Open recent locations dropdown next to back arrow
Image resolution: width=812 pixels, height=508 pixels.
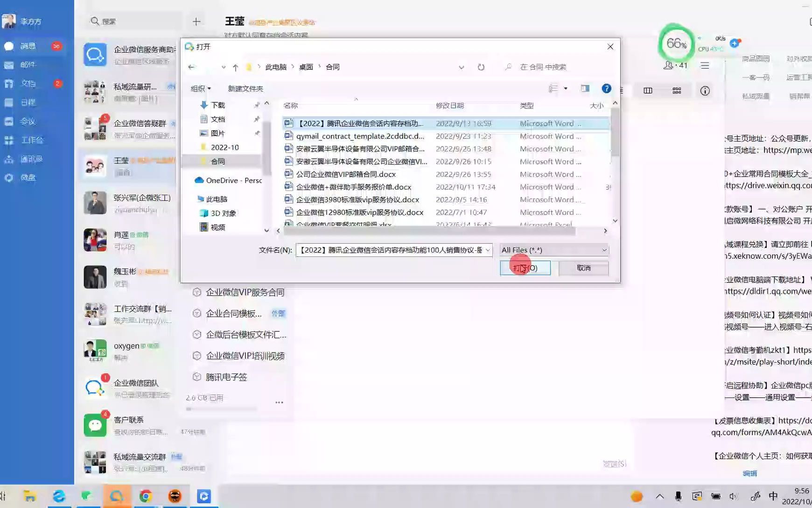click(224, 67)
